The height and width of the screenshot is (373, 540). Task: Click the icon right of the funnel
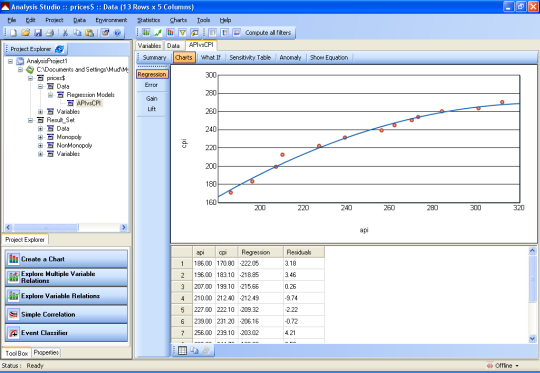(x=195, y=33)
